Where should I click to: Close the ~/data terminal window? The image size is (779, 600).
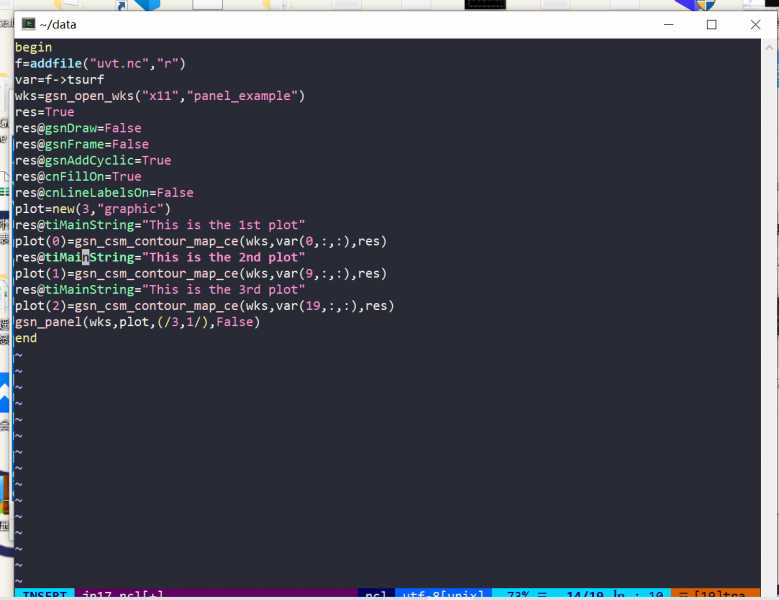[x=755, y=24]
